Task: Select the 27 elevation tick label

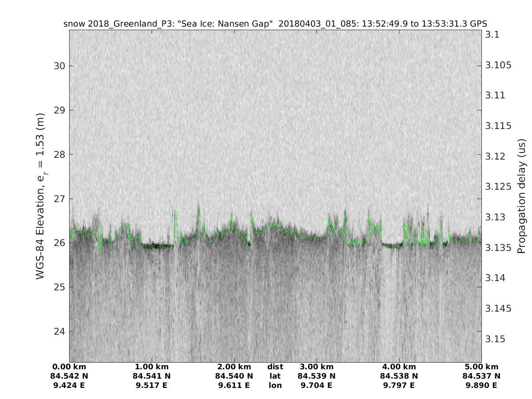Action: (59, 199)
